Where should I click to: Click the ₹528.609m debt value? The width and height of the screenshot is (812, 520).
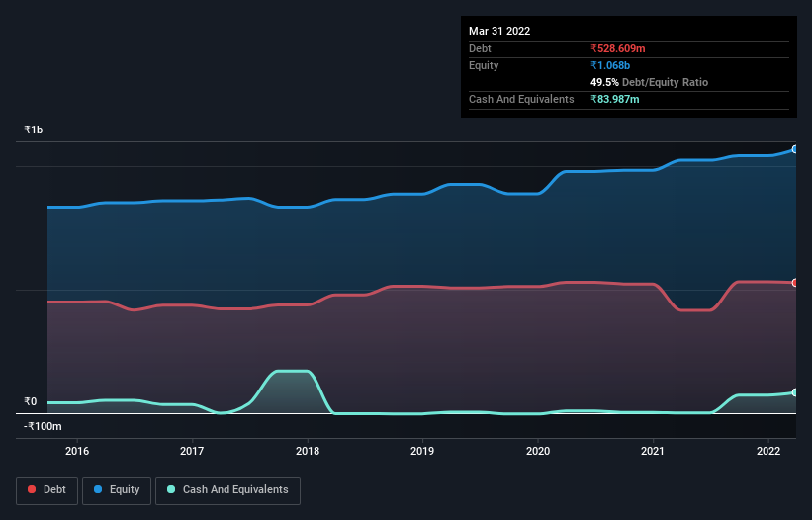tap(618, 48)
